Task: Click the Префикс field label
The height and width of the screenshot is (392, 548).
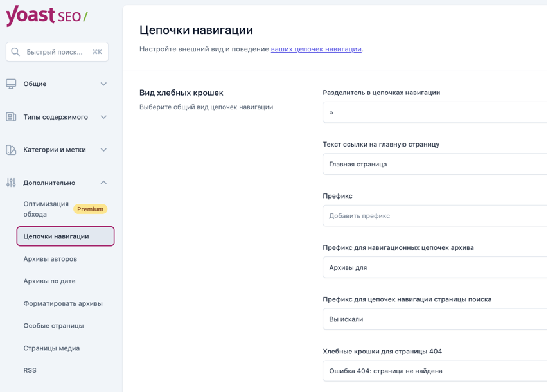Action: [x=337, y=196]
